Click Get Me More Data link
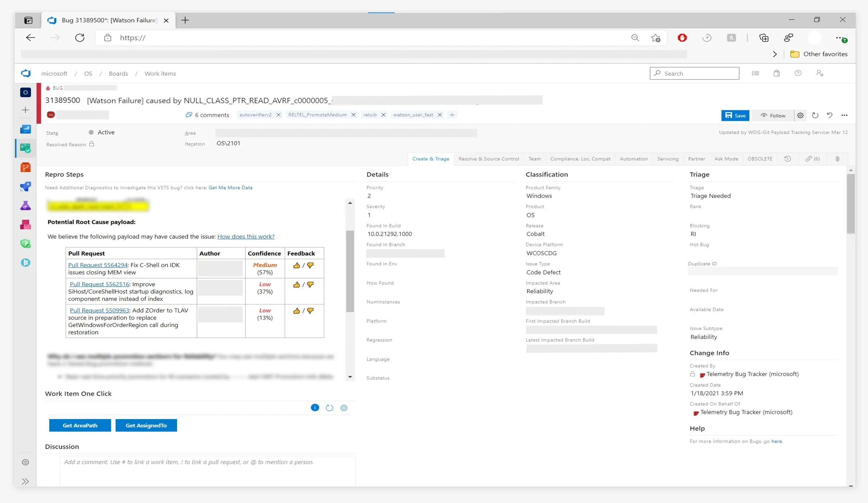Viewport: 868px width, 503px height. (230, 188)
